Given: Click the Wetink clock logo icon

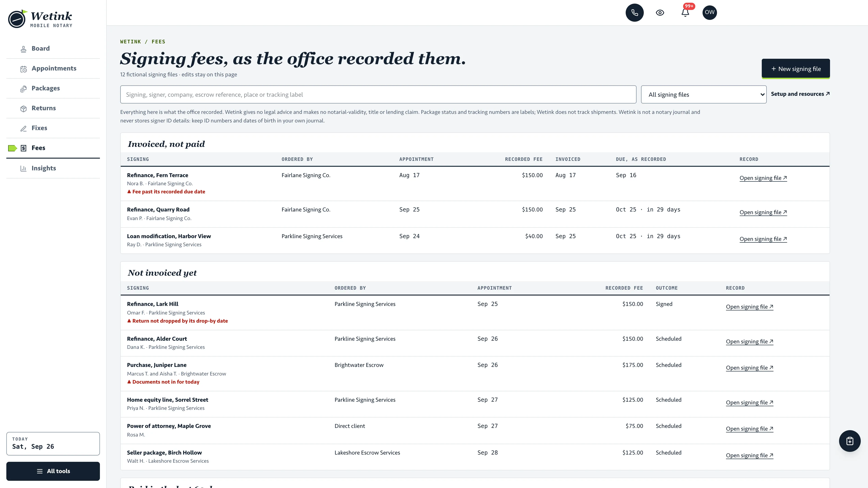Looking at the screenshot, I should tap(17, 19).
